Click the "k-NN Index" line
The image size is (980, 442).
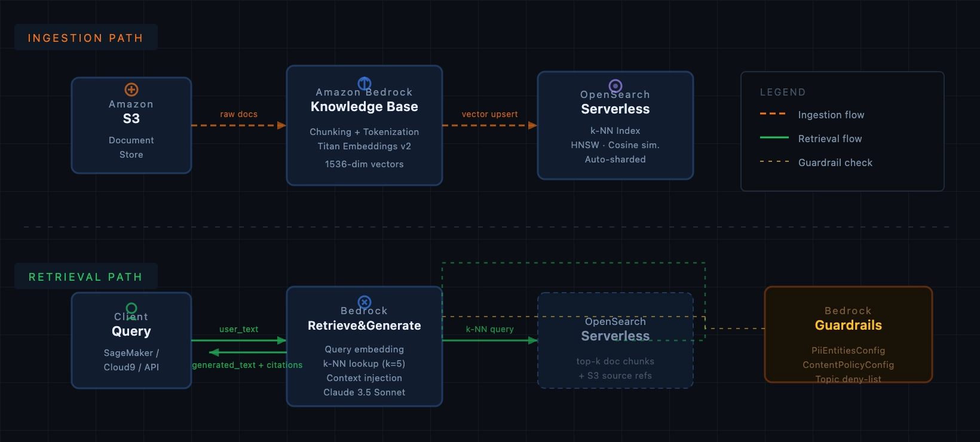tap(615, 131)
